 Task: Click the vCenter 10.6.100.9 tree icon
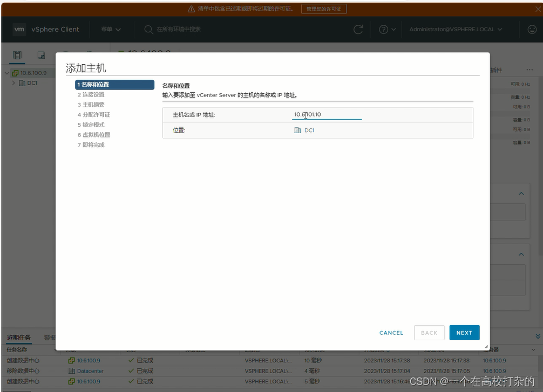click(x=15, y=73)
